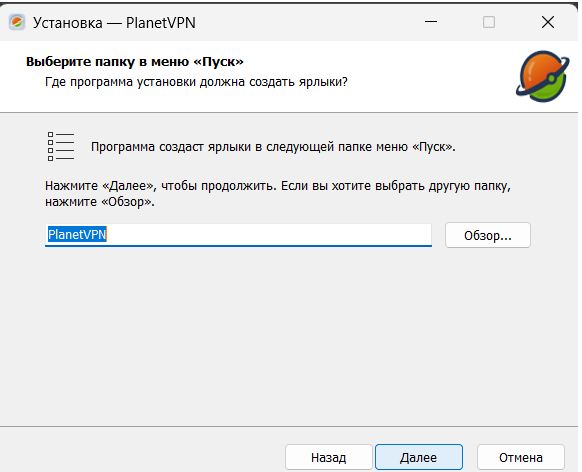Click the large PlanetVPN planet logo

click(x=542, y=77)
